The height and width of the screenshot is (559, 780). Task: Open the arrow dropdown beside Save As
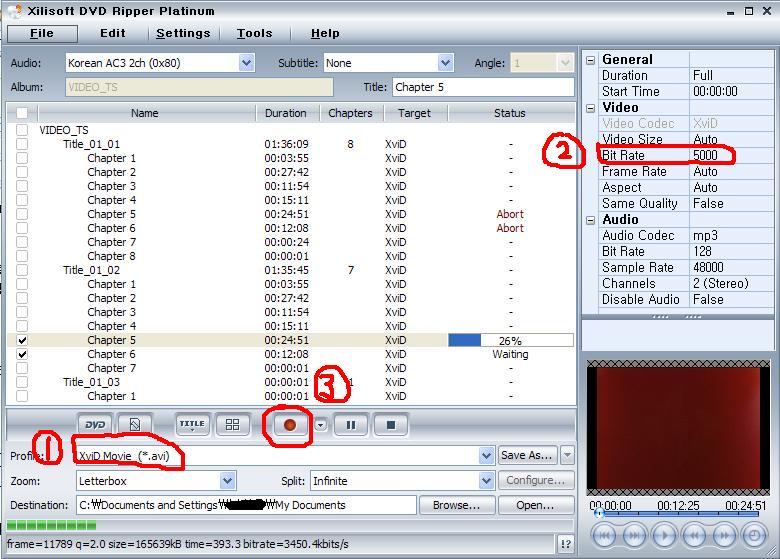coord(567,455)
